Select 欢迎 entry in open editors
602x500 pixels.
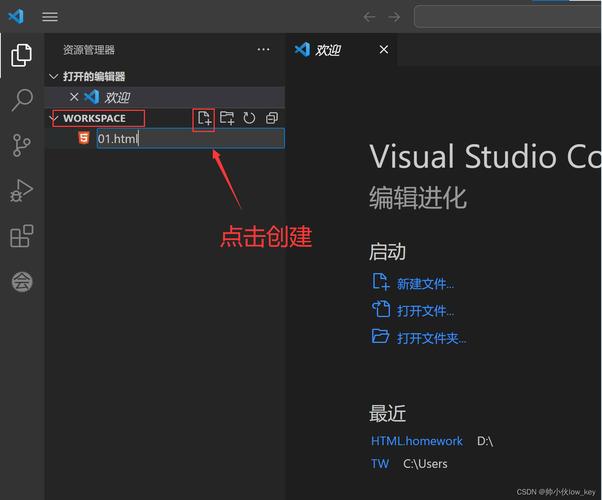(164, 97)
